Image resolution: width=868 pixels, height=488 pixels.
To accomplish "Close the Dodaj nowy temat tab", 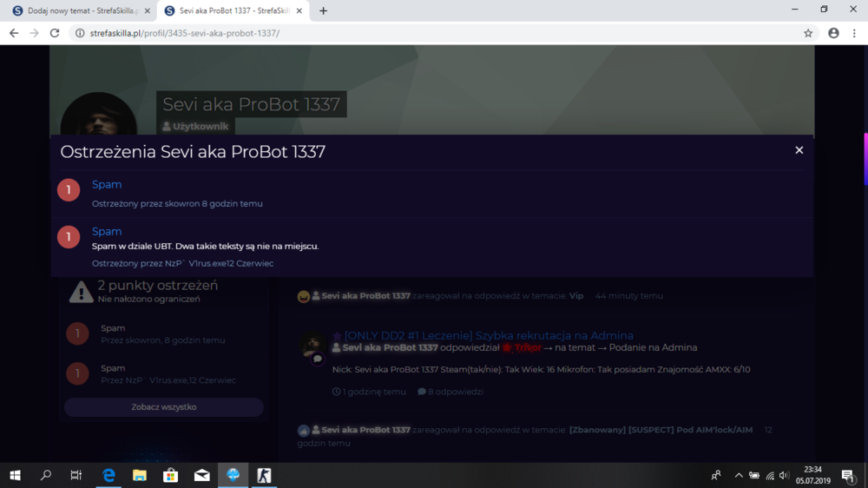I will [148, 11].
